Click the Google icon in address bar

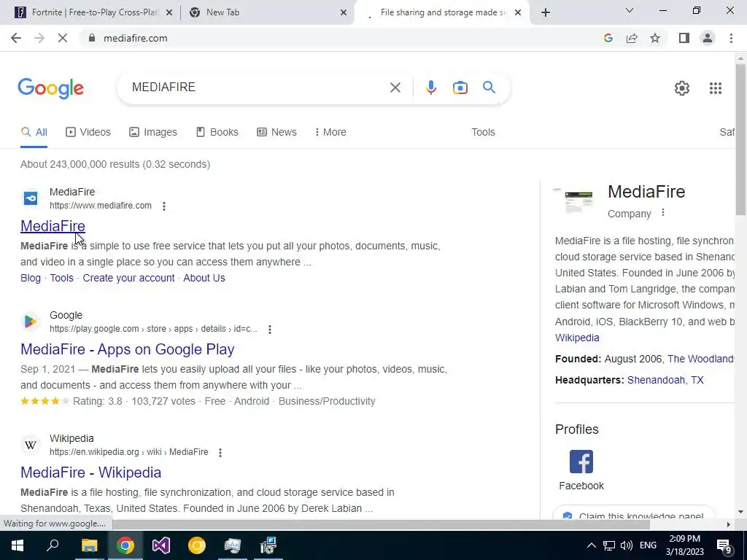pyautogui.click(x=608, y=38)
